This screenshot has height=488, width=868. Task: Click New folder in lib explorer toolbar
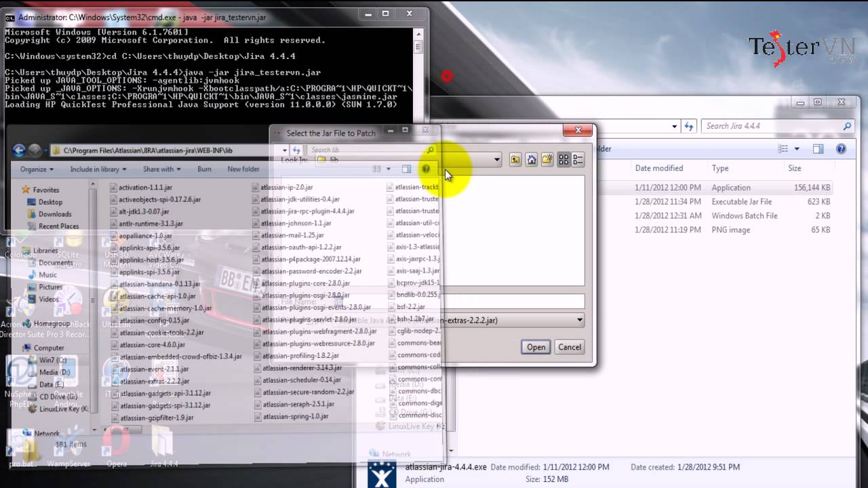pos(243,169)
